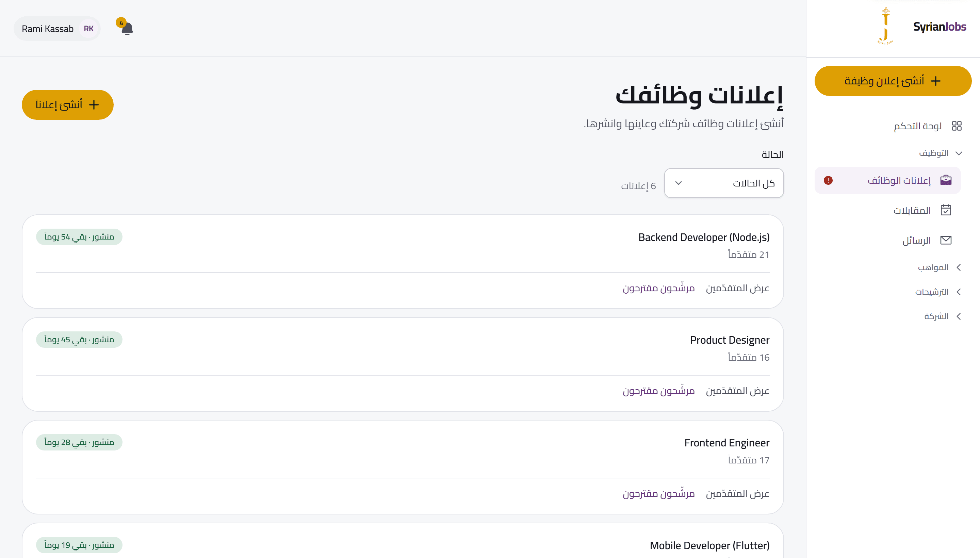View applicants for Frontend Engineer
The width and height of the screenshot is (980, 558).
click(737, 494)
